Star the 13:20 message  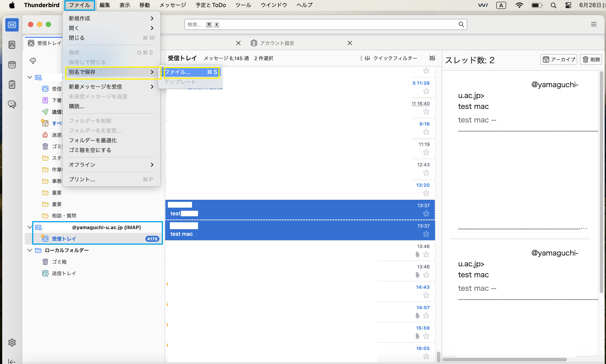426,193
